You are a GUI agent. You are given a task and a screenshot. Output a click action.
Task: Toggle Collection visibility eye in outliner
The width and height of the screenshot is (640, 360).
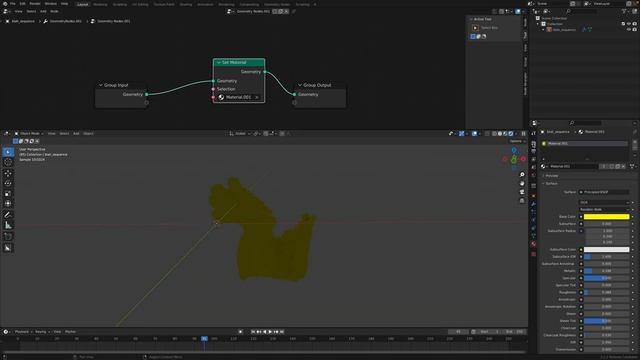(x=629, y=24)
